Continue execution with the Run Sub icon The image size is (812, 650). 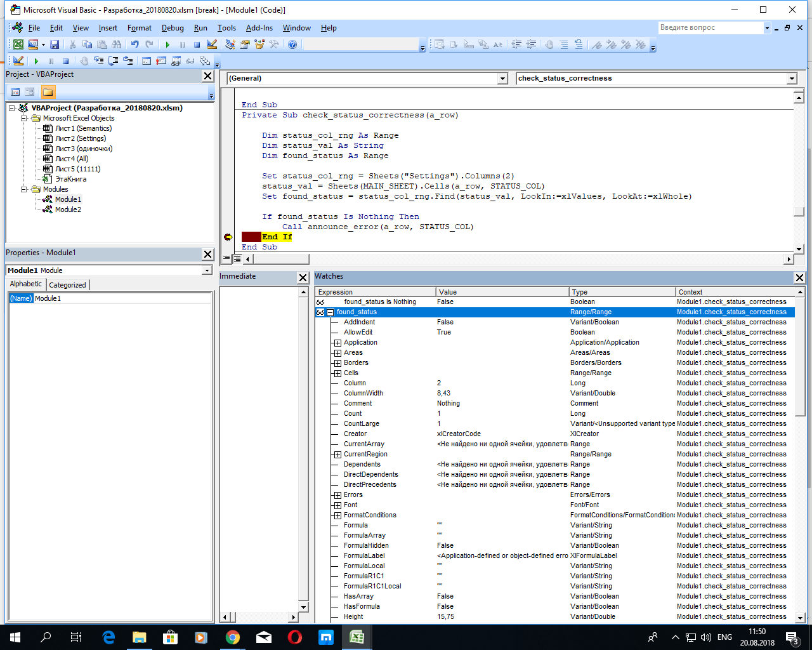tap(167, 44)
